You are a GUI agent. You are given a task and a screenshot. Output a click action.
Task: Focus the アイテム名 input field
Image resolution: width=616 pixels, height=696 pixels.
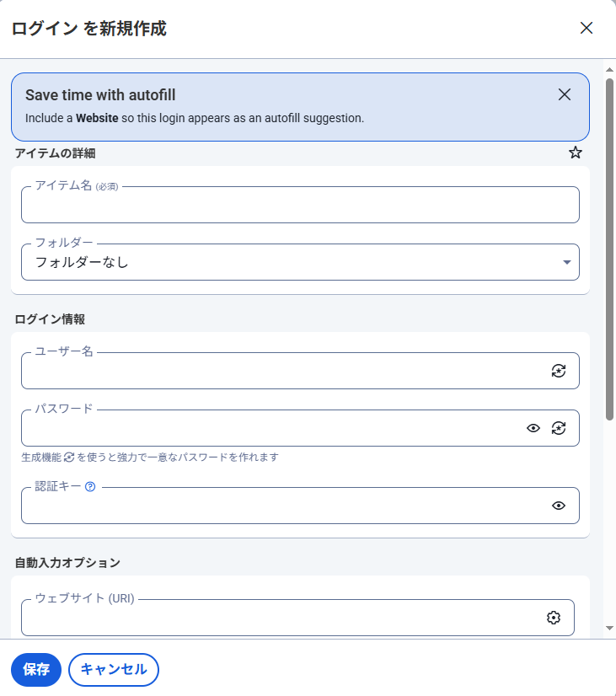click(x=300, y=205)
